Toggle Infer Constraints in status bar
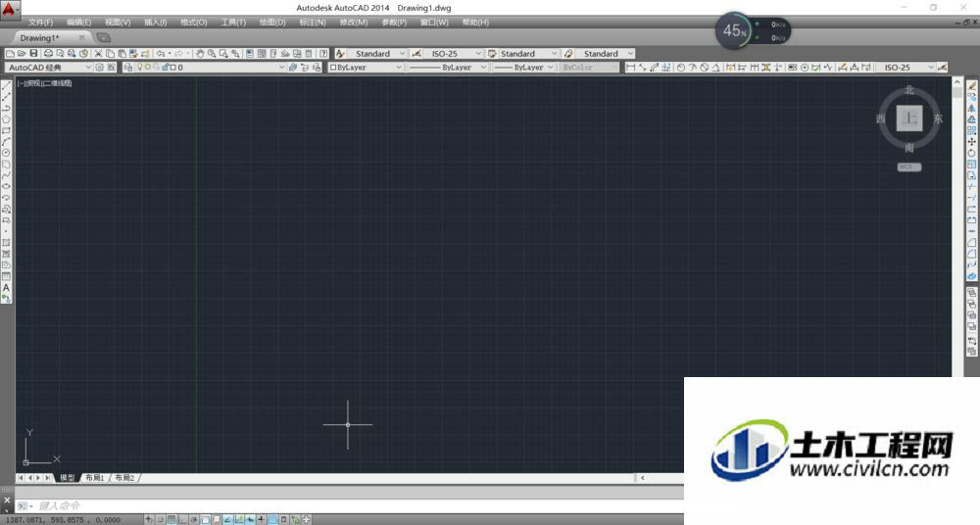980x525 pixels. [148, 519]
